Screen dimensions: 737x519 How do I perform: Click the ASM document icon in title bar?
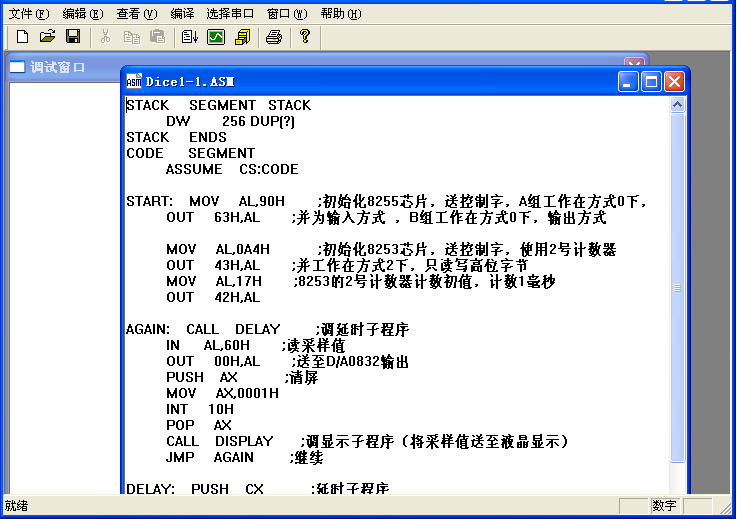coord(134,82)
